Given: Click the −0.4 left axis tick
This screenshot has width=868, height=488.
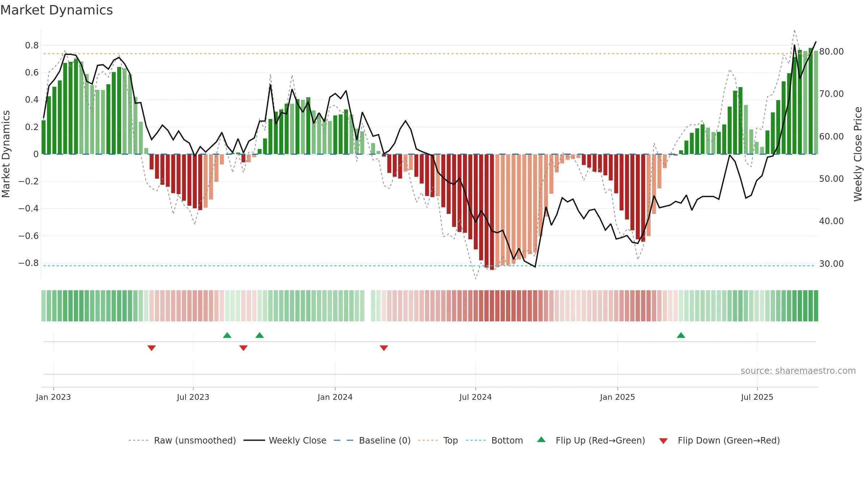Looking at the screenshot, I should [x=29, y=209].
